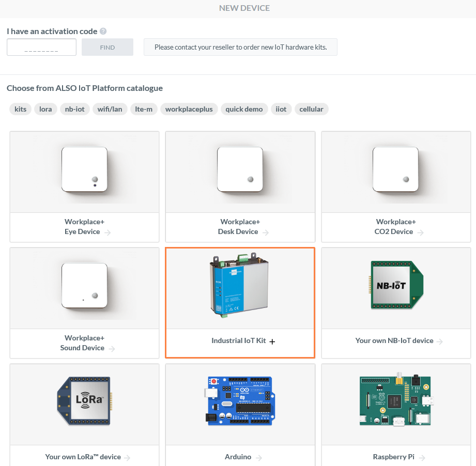Click the Industrial IoT Kit label
The height and width of the screenshot is (466, 476).
(239, 340)
